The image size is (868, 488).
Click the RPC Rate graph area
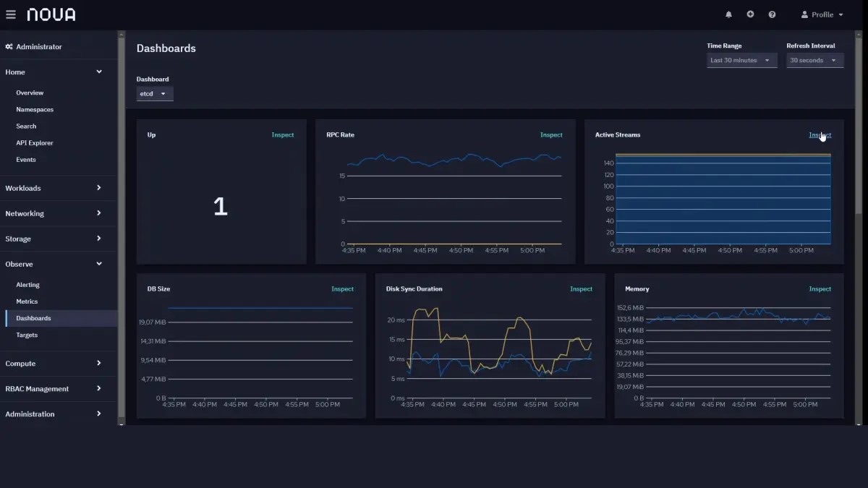click(454, 199)
